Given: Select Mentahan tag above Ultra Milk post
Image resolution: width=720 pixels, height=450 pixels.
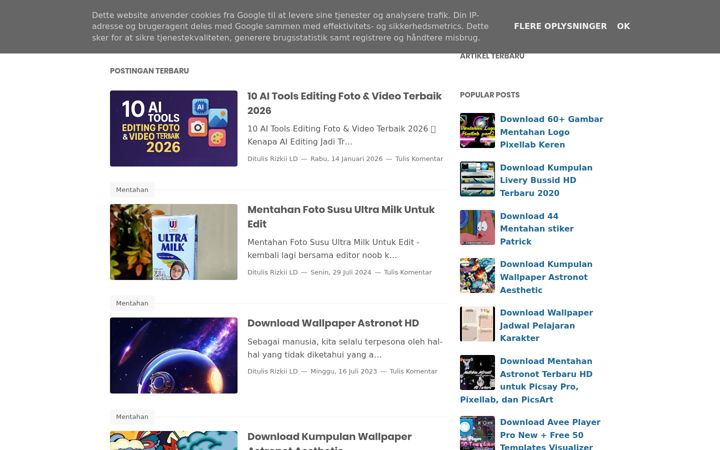Looking at the screenshot, I should (x=132, y=190).
